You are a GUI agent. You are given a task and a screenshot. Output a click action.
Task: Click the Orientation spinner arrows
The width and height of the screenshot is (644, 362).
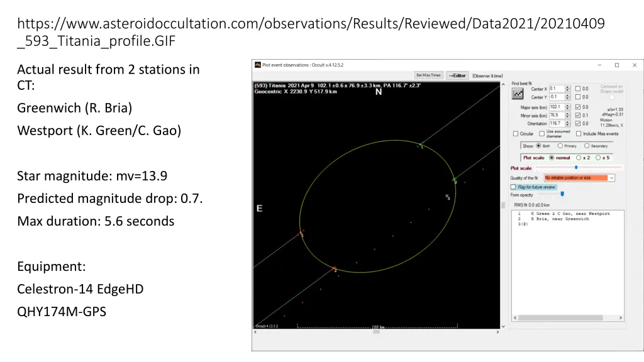point(568,123)
